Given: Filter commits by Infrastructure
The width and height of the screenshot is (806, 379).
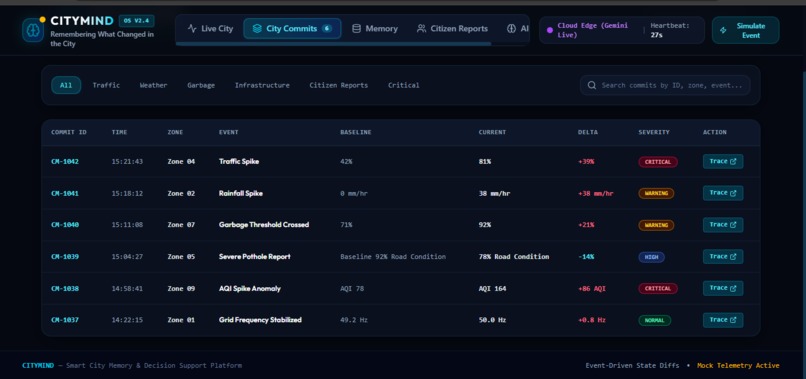Looking at the screenshot, I should tap(262, 85).
